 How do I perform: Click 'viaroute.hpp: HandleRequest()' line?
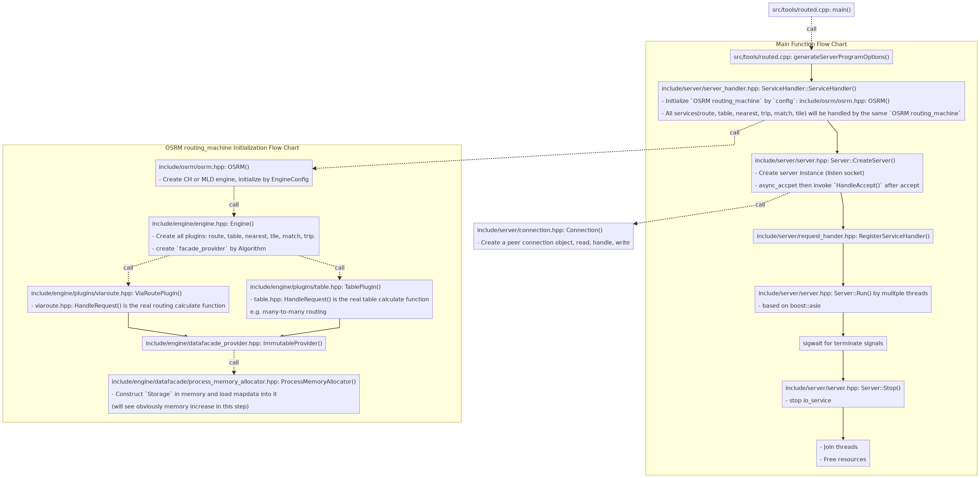point(128,306)
